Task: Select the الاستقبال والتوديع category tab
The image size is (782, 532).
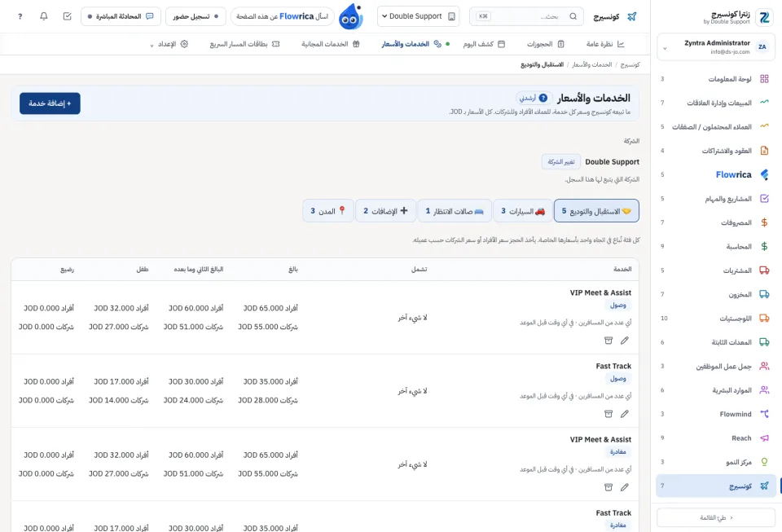Action: tap(596, 211)
